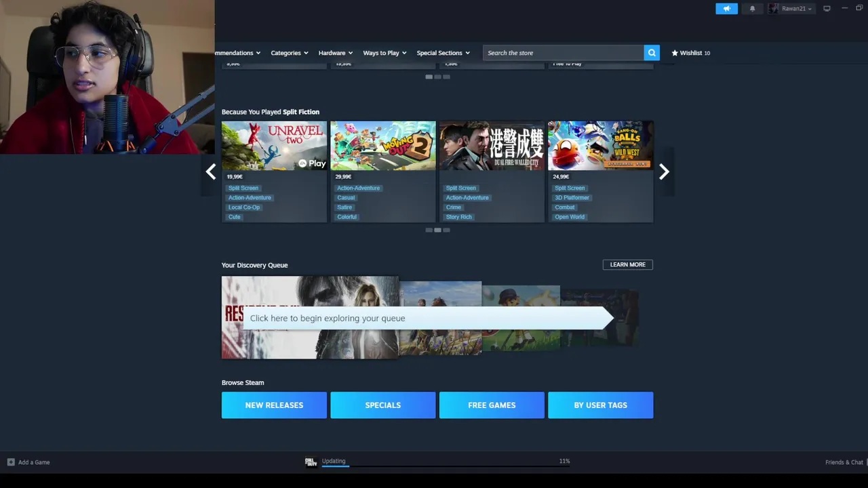The width and height of the screenshot is (868, 488).
Task: Click the Rawan21 profile avatar
Action: point(774,9)
